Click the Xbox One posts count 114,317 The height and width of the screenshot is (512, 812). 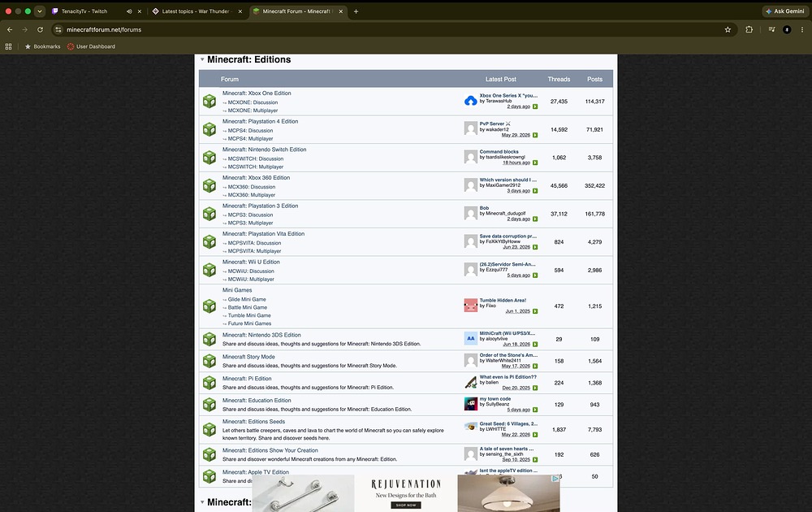(594, 102)
